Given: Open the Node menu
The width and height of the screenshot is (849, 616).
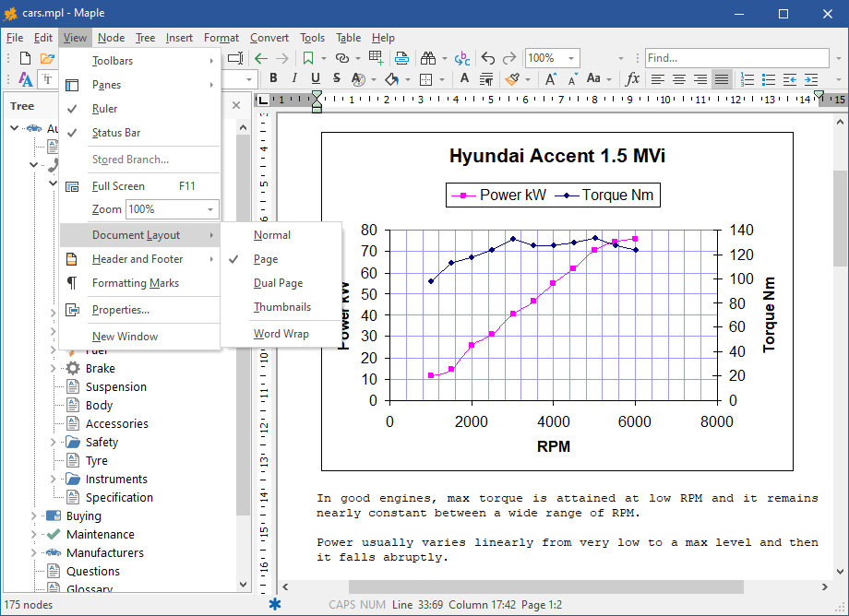Looking at the screenshot, I should click(x=111, y=38).
